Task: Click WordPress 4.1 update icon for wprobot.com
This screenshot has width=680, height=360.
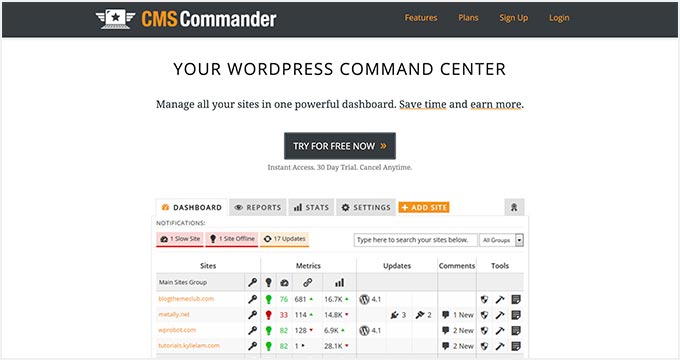Action: [x=364, y=331]
